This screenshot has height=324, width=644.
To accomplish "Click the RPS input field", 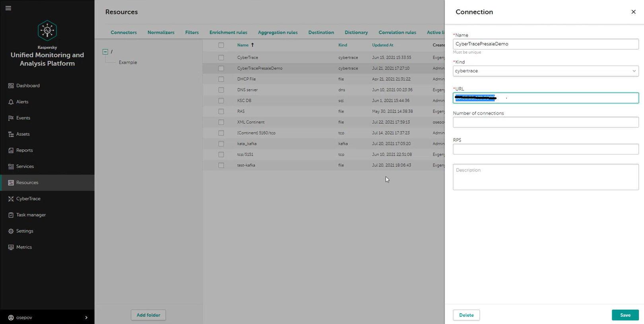I will click(x=546, y=149).
